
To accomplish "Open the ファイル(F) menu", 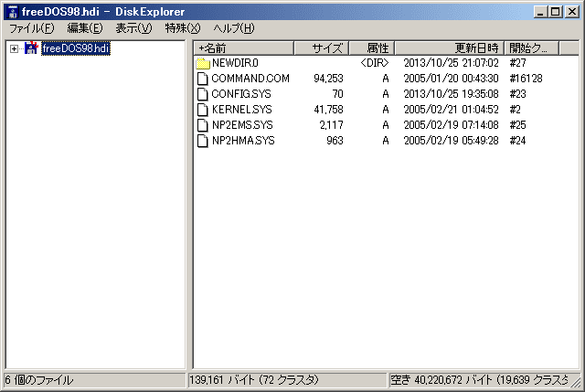I will click(x=32, y=28).
